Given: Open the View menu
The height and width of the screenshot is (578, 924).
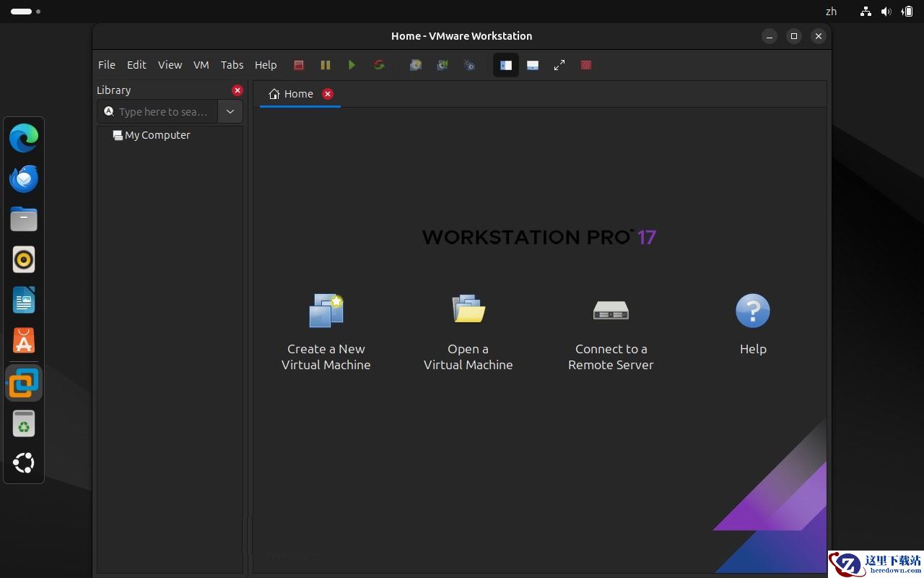Looking at the screenshot, I should 170,65.
